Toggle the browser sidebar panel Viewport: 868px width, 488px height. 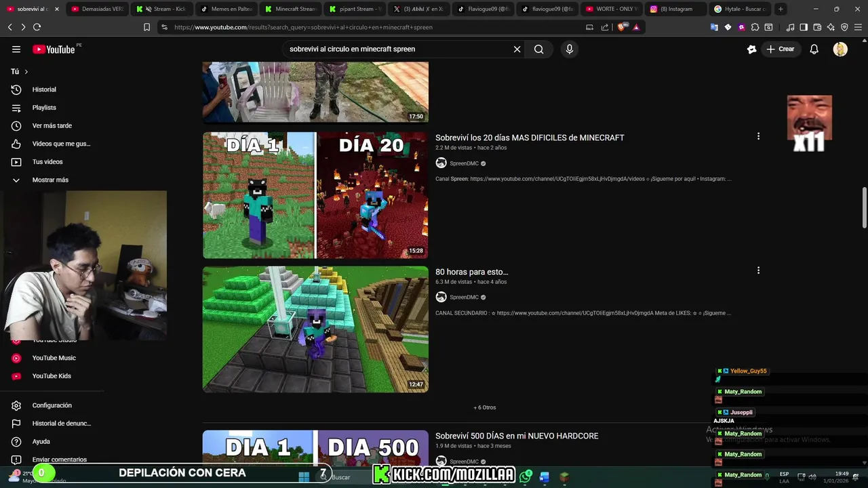pos(804,27)
